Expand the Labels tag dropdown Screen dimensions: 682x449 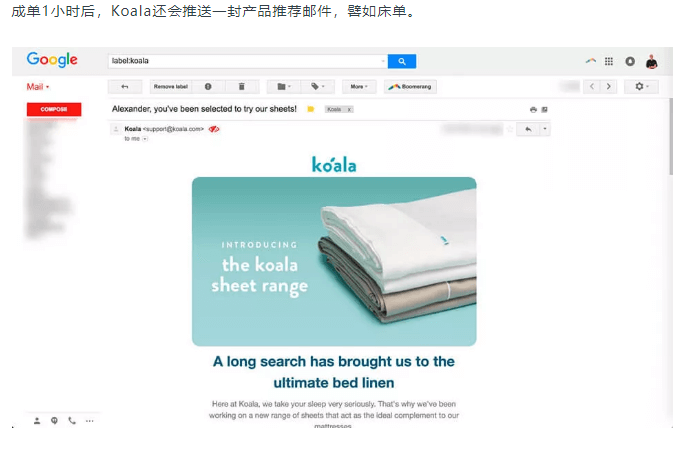point(318,87)
